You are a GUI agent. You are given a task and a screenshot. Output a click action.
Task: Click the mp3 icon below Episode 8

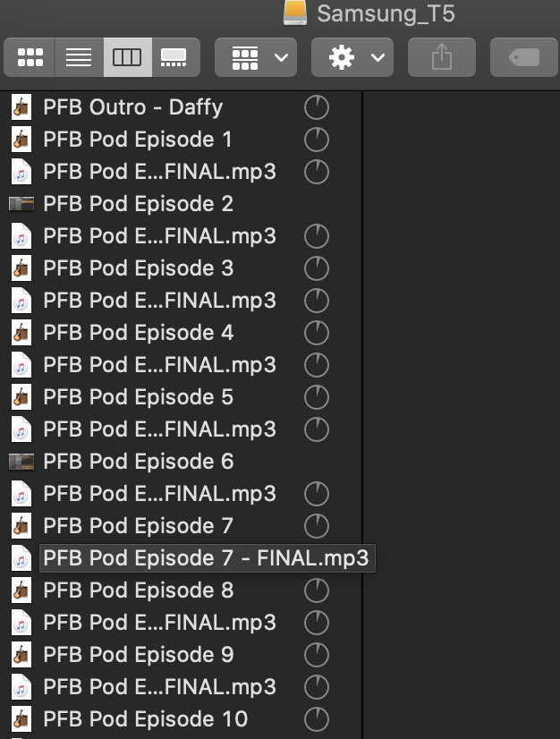point(21,623)
